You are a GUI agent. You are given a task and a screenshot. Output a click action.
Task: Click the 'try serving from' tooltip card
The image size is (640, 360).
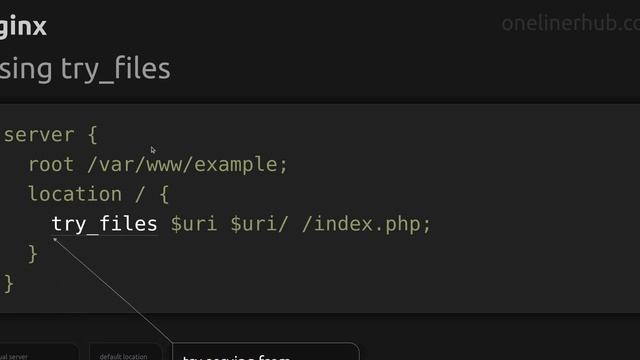click(266, 352)
